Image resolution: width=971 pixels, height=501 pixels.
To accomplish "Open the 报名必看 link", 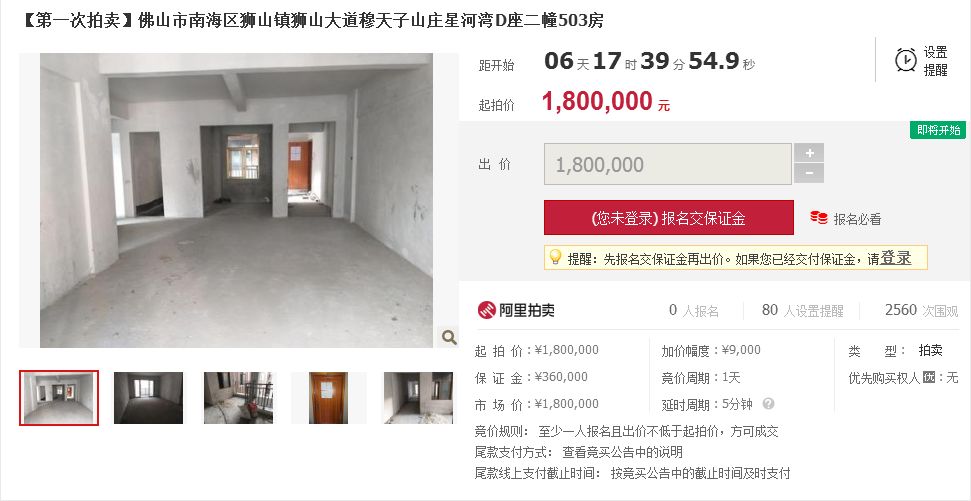I will pos(857,219).
